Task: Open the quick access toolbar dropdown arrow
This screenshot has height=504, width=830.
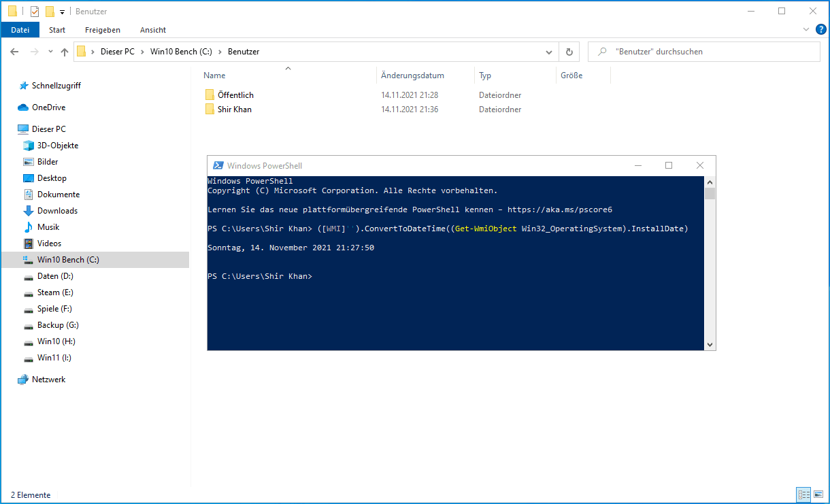Action: [62, 12]
